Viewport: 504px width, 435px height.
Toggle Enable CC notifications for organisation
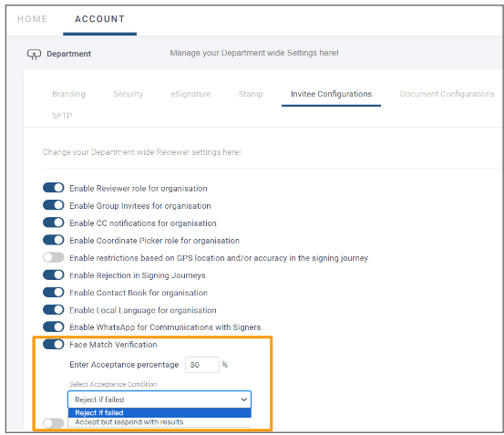tap(54, 223)
